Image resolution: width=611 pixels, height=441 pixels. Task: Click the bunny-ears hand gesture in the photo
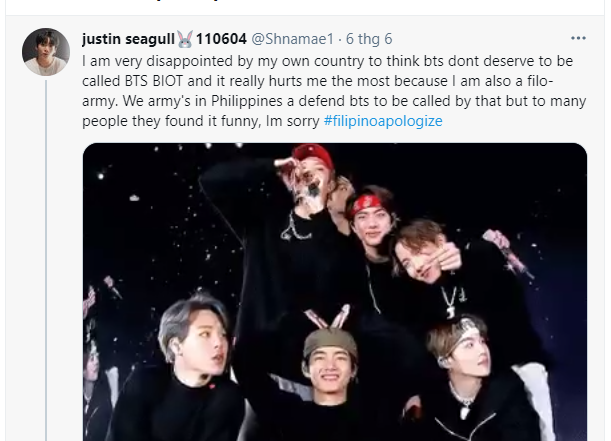328,316
